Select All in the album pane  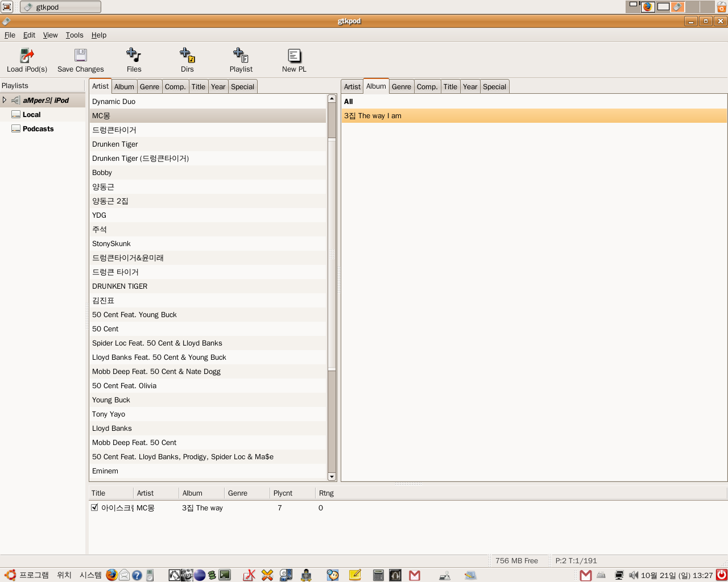click(x=534, y=101)
